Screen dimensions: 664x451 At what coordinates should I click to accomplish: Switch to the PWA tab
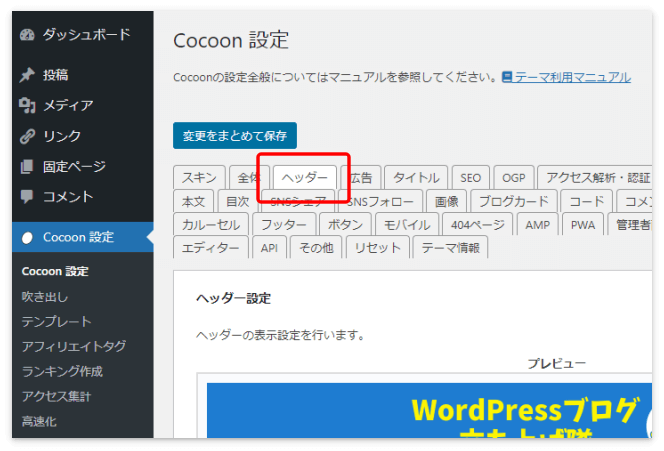tap(583, 224)
